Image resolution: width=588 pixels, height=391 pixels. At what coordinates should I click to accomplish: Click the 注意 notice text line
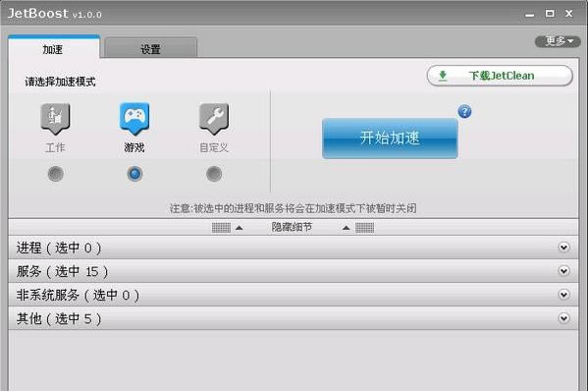(x=294, y=208)
